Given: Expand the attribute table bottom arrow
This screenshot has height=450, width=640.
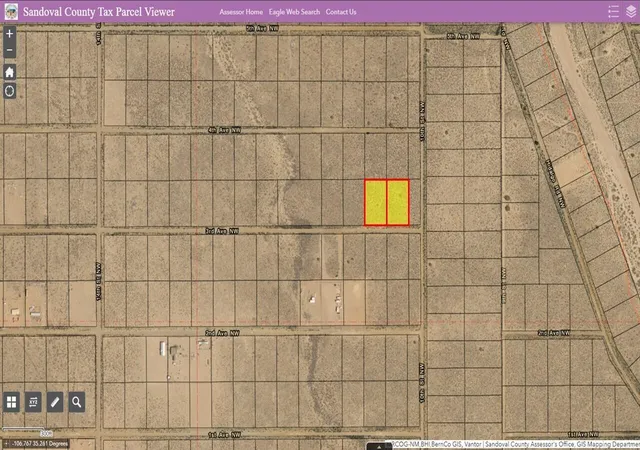Looking at the screenshot, I should coord(379,447).
